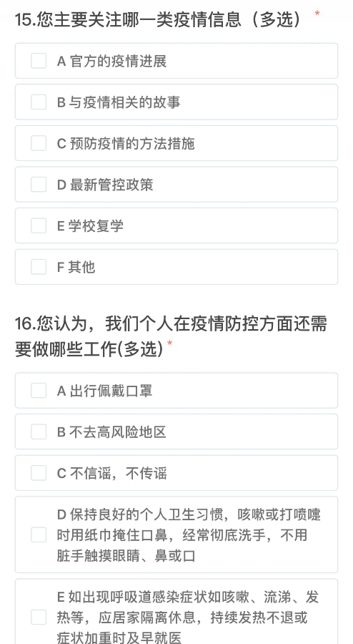Tick checkbox F 其他 in question 15

tap(39, 267)
